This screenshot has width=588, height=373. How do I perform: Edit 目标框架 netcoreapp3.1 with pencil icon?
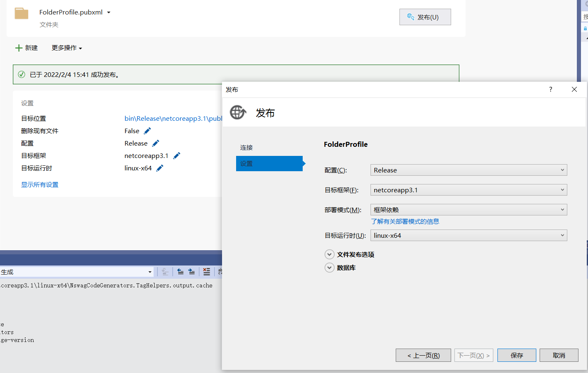(177, 155)
